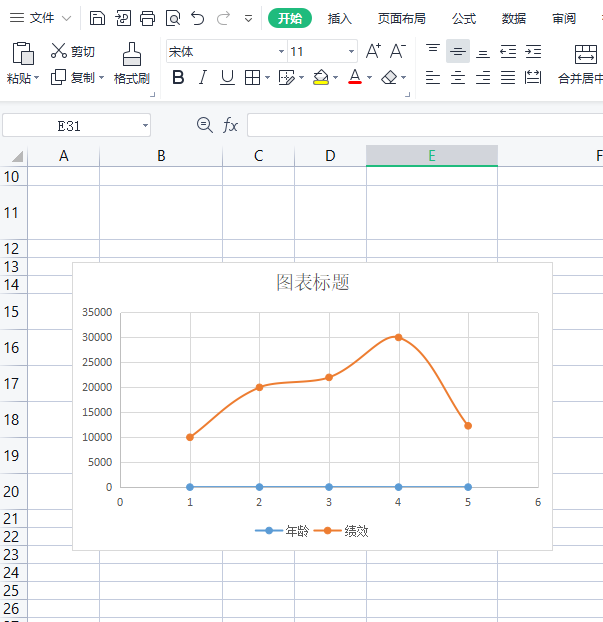Open Print Preview icon
The width and height of the screenshot is (603, 622).
click(x=173, y=18)
